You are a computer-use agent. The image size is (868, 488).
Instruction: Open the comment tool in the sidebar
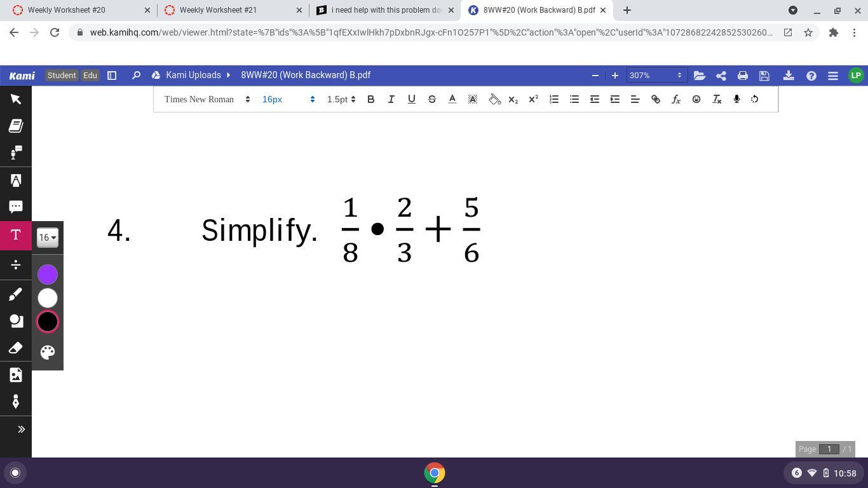16,207
